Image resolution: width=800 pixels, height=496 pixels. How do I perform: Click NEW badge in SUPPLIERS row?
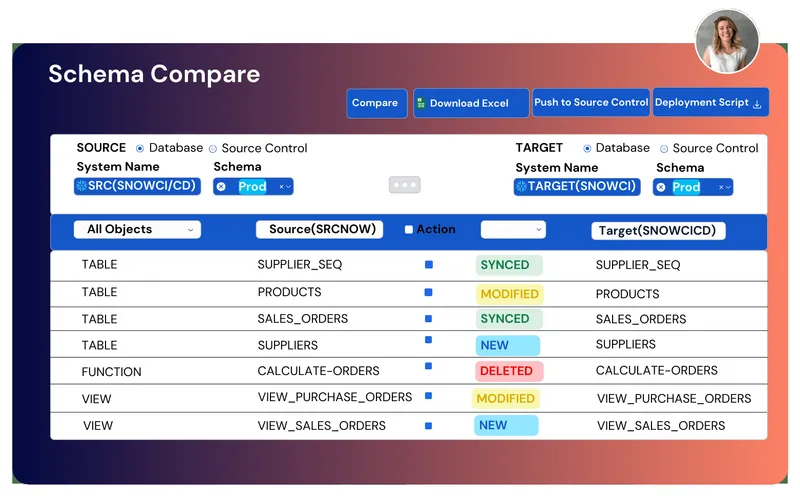pyautogui.click(x=508, y=345)
